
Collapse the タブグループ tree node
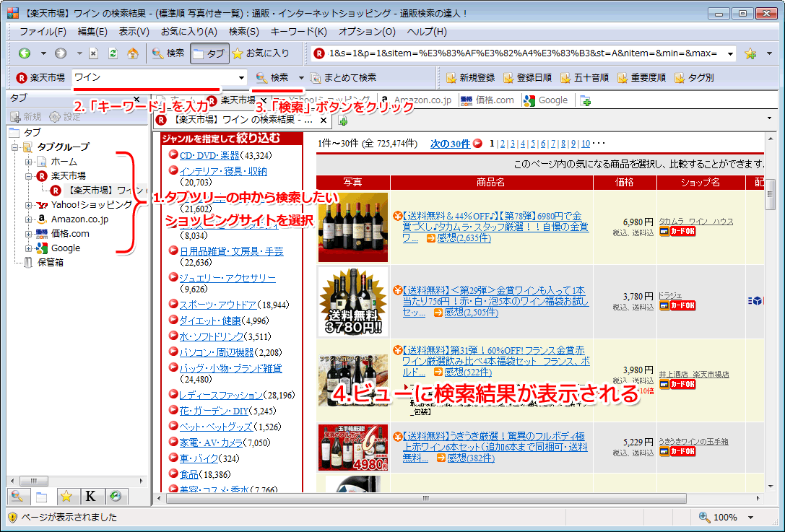[x=15, y=147]
